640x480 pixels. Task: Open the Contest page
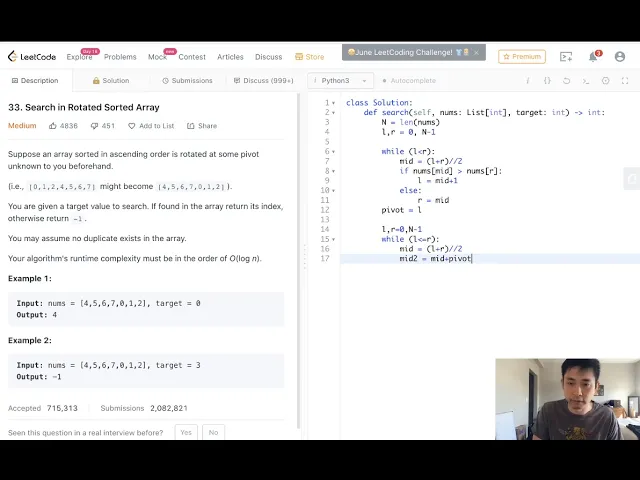192,57
